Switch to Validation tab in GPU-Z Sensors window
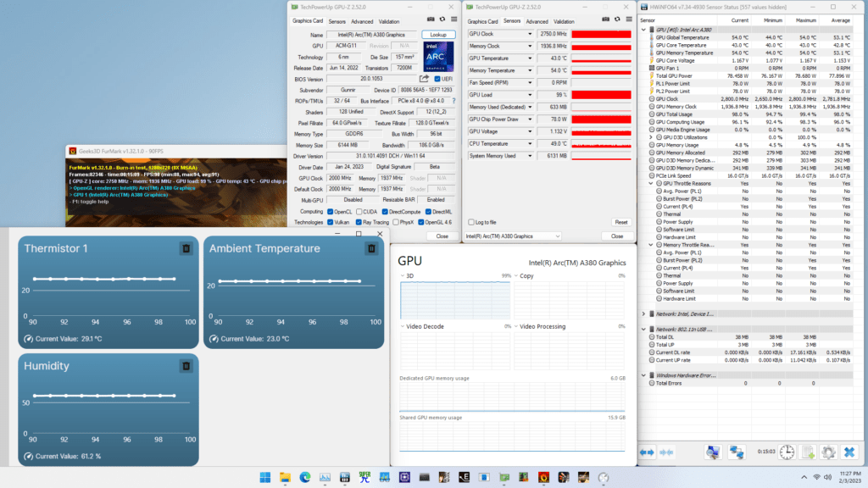Viewport: 868px width, 488px height. (564, 21)
